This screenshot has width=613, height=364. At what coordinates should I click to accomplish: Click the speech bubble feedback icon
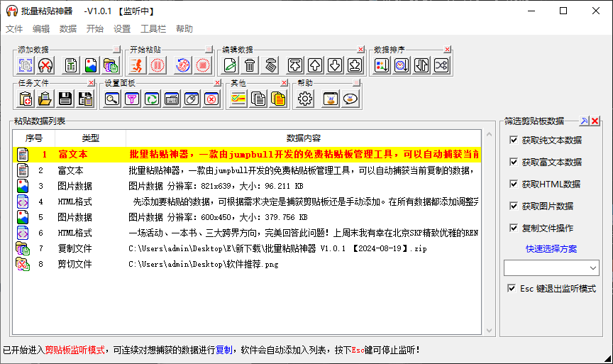coord(350,99)
